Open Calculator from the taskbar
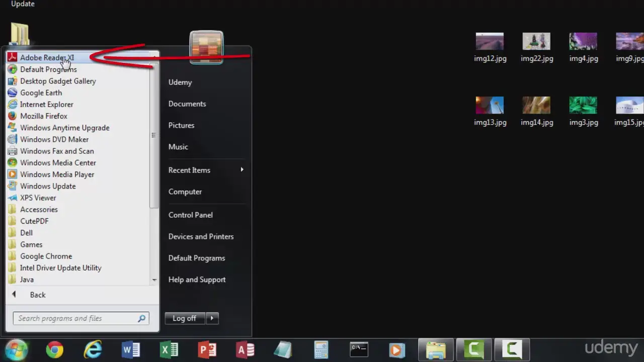The height and width of the screenshot is (362, 644). [321, 349]
